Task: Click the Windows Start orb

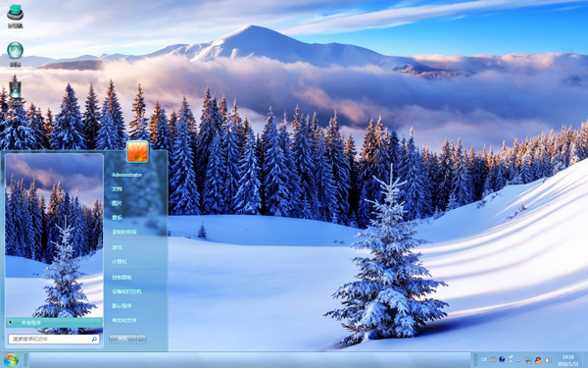Action: point(11,360)
